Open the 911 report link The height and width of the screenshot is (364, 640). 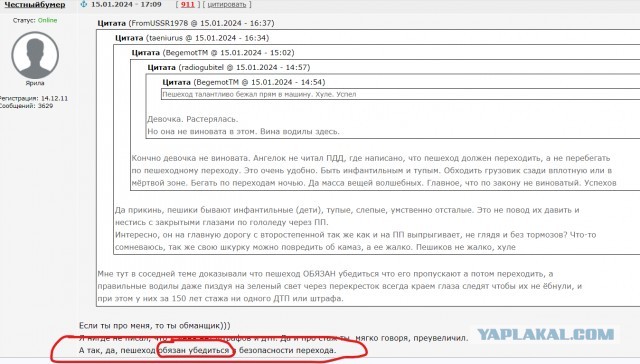click(188, 4)
